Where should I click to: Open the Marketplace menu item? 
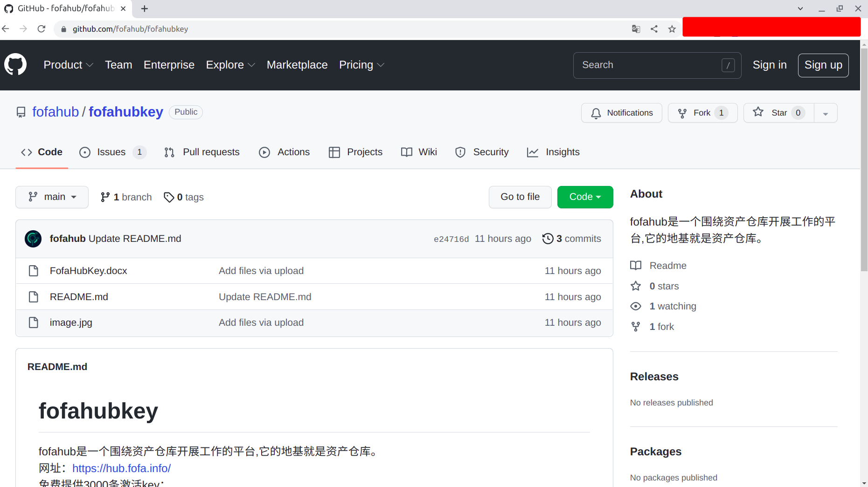pyautogui.click(x=297, y=65)
